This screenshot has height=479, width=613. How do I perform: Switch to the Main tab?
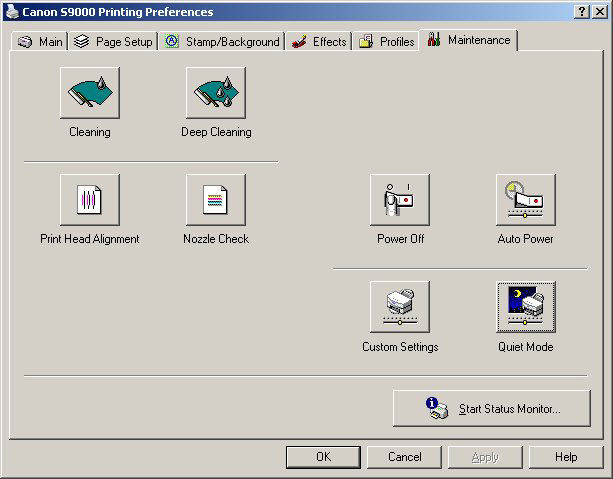click(40, 41)
